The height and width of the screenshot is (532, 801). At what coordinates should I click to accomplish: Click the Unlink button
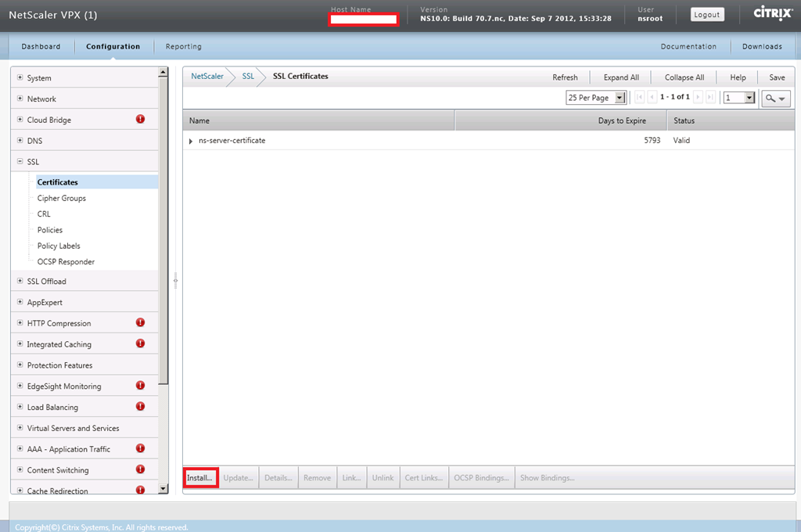pyautogui.click(x=383, y=478)
